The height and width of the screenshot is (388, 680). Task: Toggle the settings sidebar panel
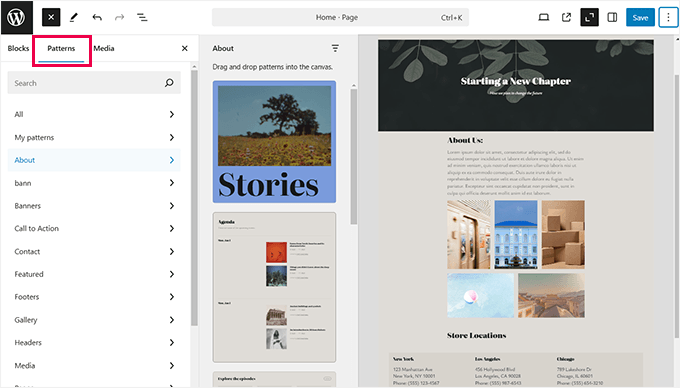click(612, 17)
